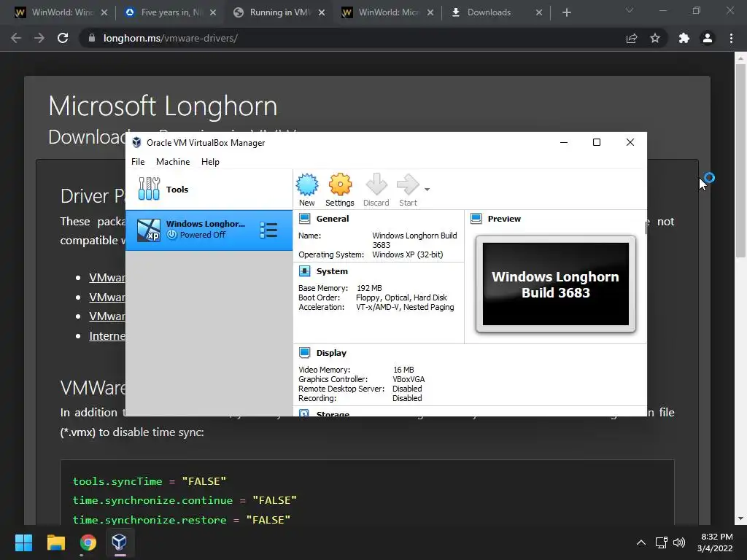Open the Windows Start menu
This screenshot has width=747, height=560.
pyautogui.click(x=23, y=542)
